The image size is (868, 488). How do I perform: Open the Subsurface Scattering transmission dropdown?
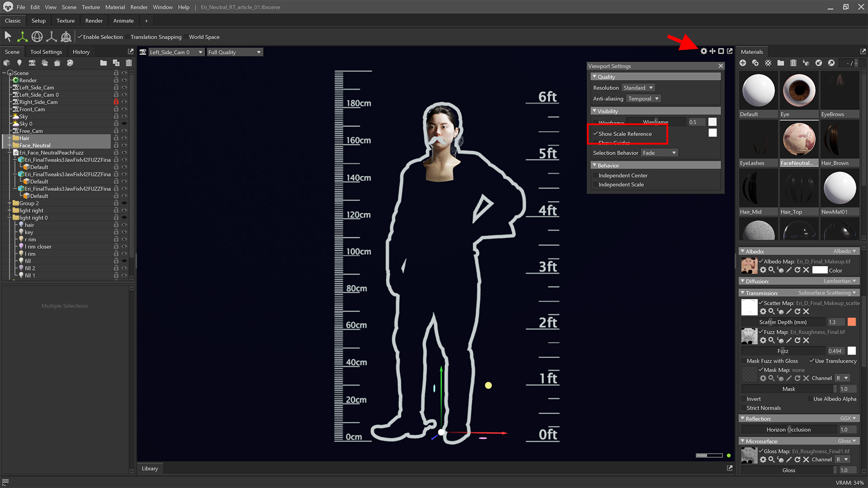[x=827, y=293]
